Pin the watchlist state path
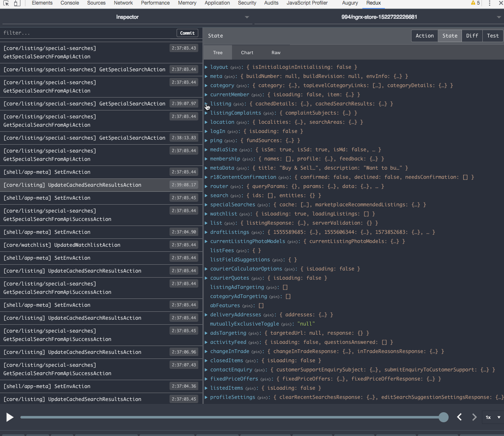The width and height of the screenshot is (504, 436). [245, 214]
